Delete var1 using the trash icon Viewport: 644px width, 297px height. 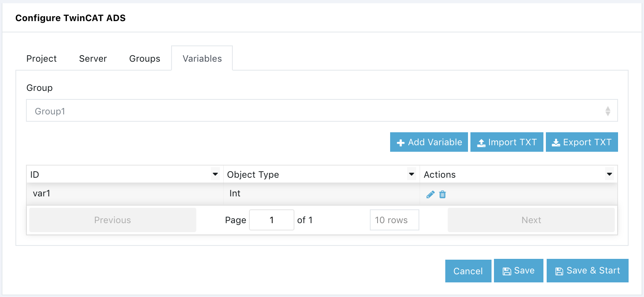pyautogui.click(x=442, y=195)
